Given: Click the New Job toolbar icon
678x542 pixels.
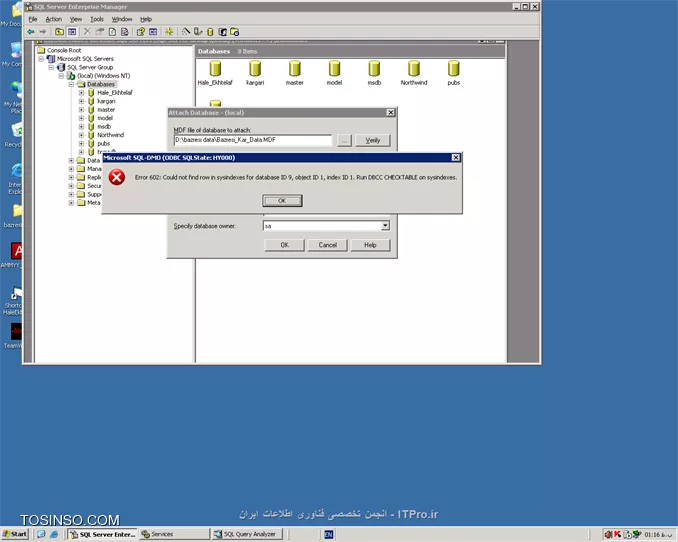Looking at the screenshot, I should tap(234, 32).
